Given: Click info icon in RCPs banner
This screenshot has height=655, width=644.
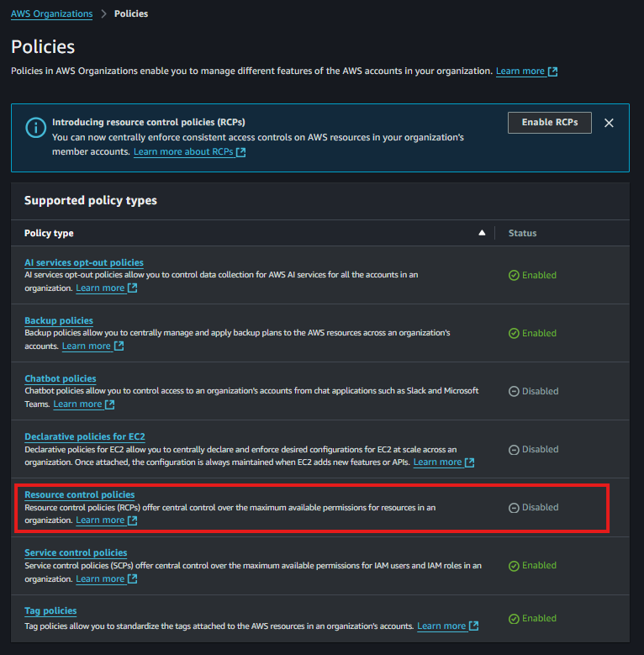Looking at the screenshot, I should [36, 128].
